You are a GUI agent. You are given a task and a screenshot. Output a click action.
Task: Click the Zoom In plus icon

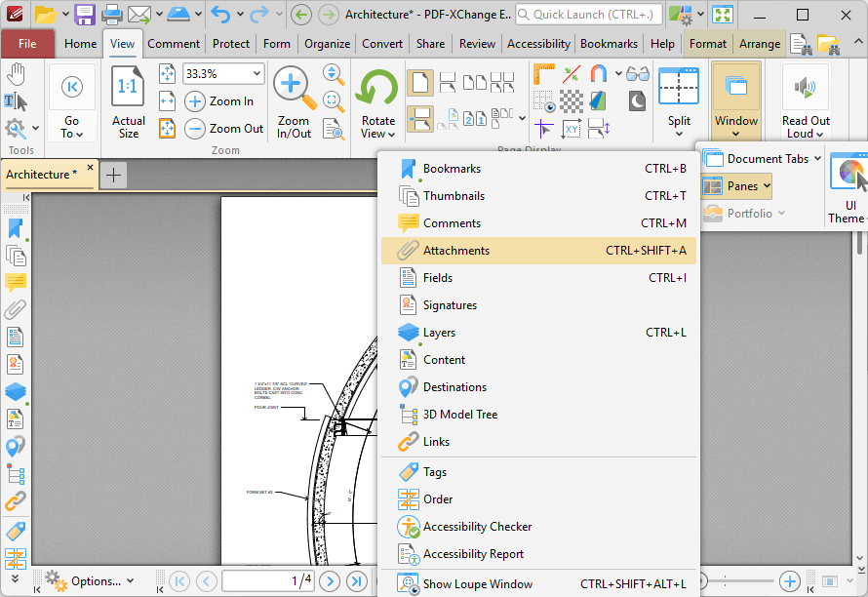[195, 101]
